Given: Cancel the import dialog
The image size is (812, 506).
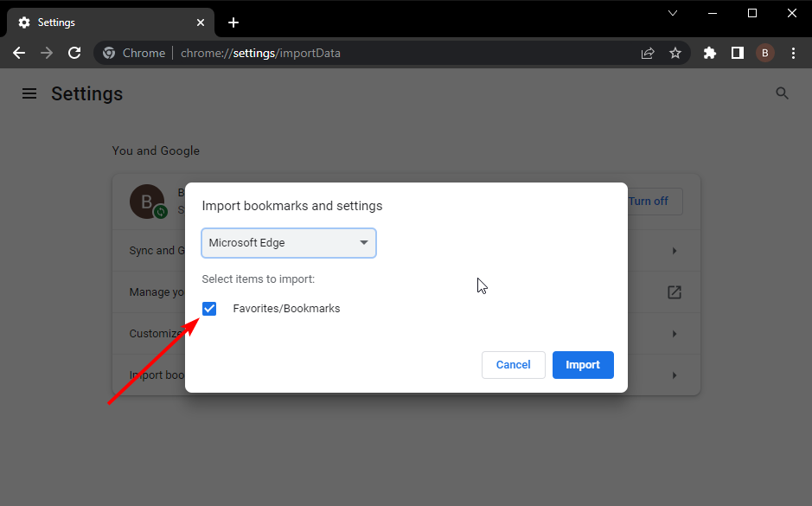Looking at the screenshot, I should [513, 365].
